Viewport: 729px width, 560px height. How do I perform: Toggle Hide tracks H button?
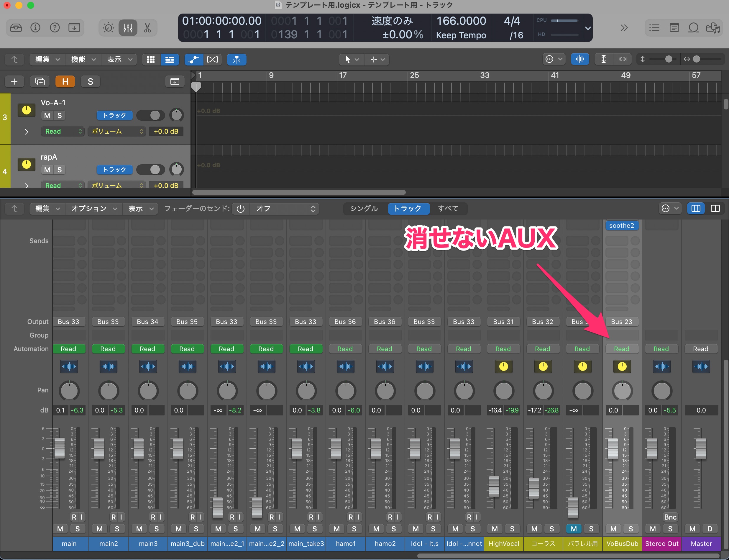pos(65,82)
